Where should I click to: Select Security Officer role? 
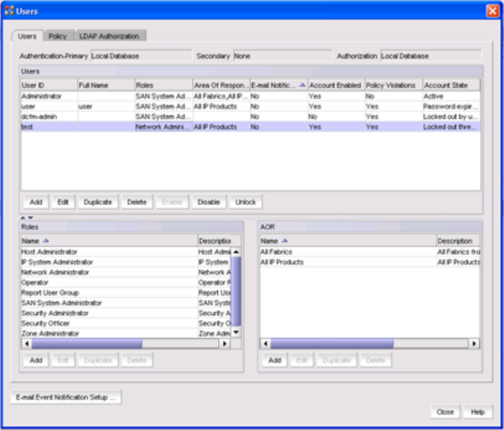[126, 323]
